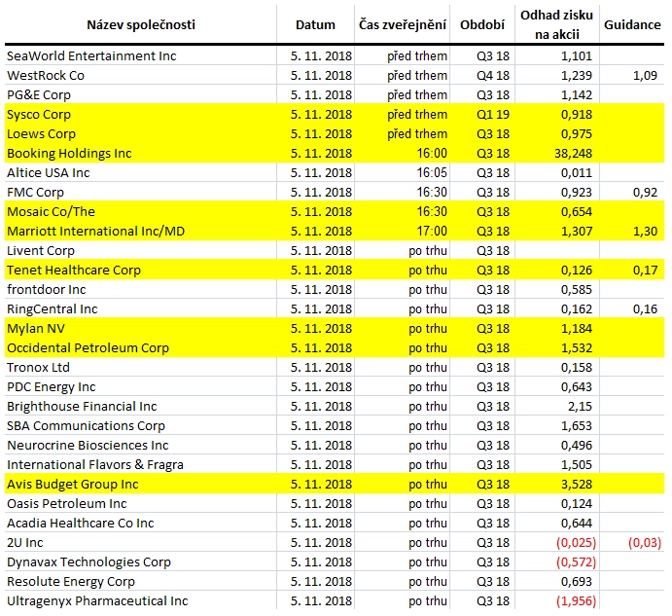Screen dimensions: 672x616
Task: Click Booking Holdings release time 16:00
Action: coord(432,154)
